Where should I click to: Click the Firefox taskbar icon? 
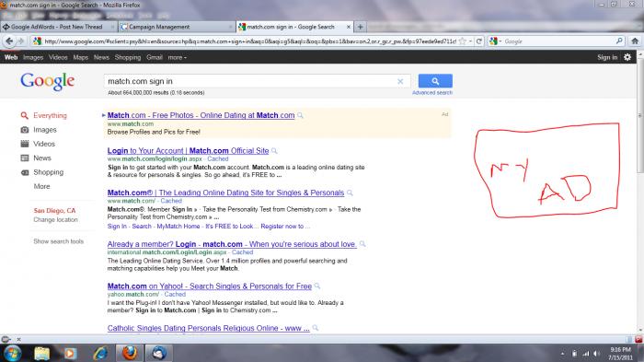point(130,354)
